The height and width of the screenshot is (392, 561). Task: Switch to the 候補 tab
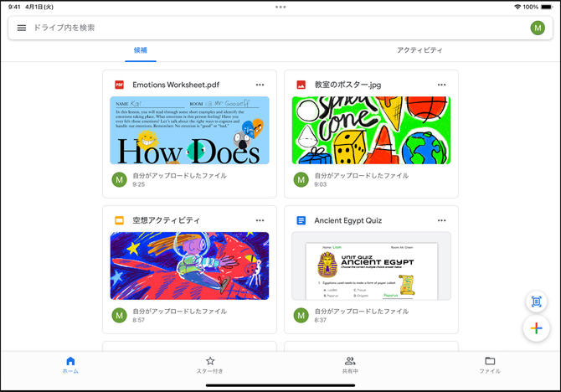(141, 50)
